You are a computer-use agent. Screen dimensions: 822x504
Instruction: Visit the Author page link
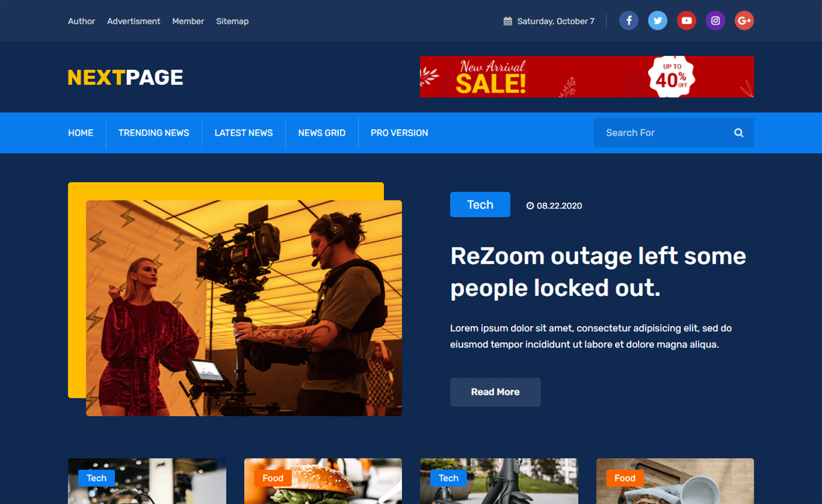(81, 21)
